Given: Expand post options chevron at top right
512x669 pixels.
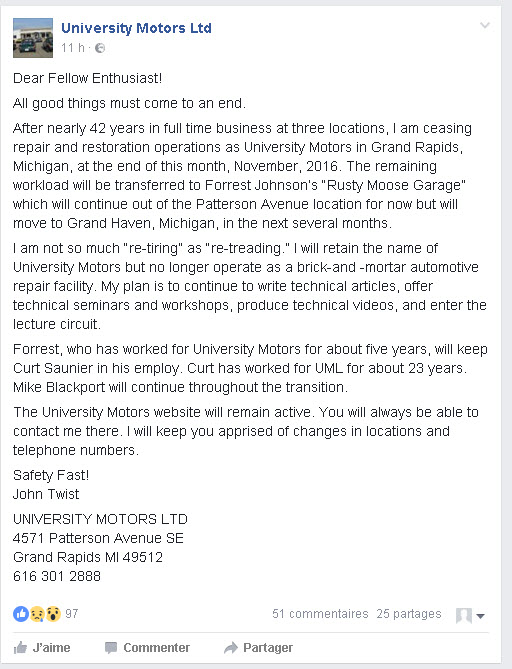Looking at the screenshot, I should 485,25.
